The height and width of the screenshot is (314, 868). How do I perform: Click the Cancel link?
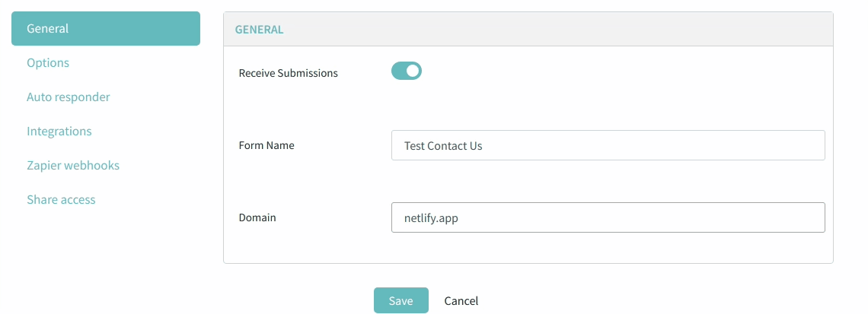pyautogui.click(x=461, y=301)
